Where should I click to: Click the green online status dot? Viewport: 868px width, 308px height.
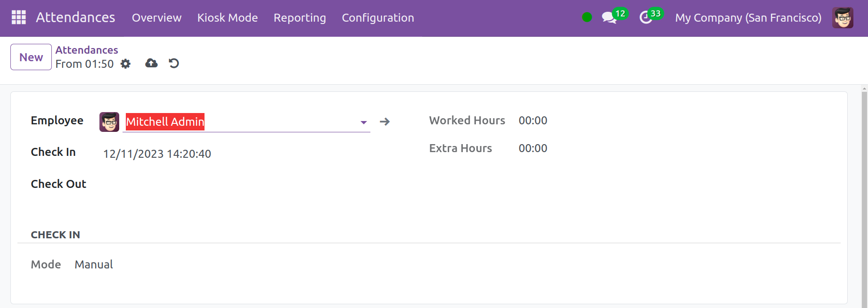point(587,17)
